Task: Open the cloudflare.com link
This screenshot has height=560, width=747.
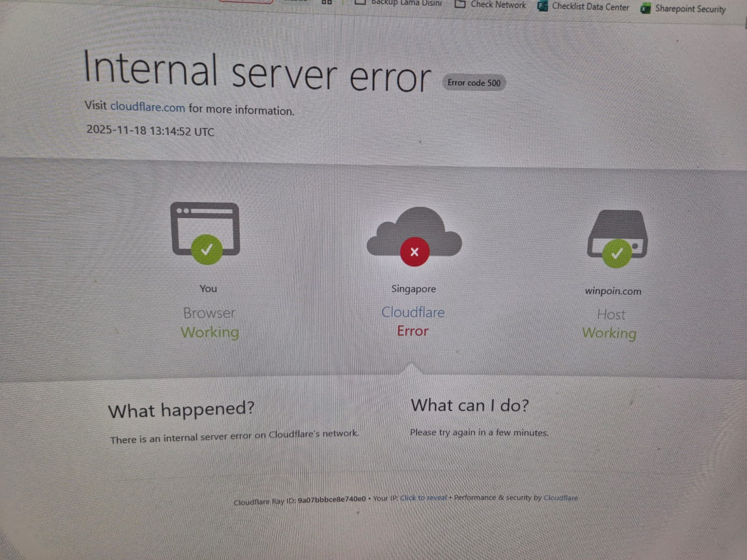Action: tap(148, 107)
